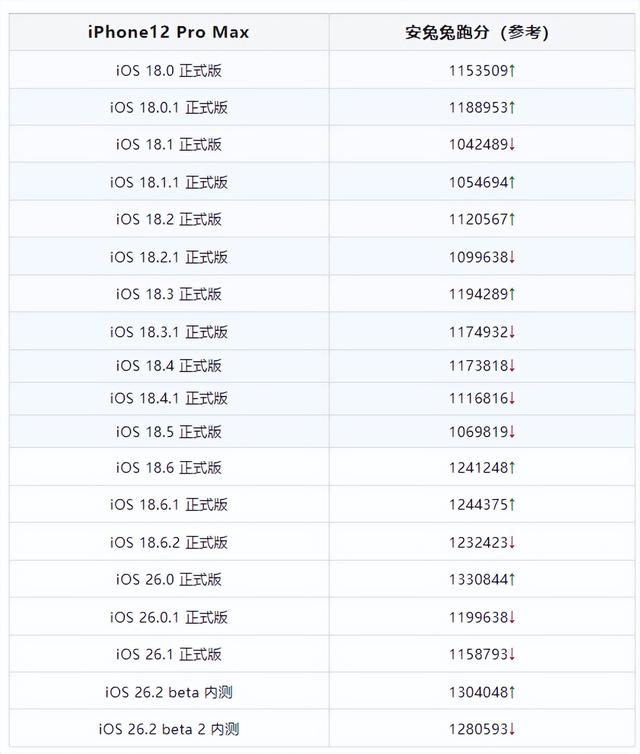
Task: Click the up arrow beside 1304048
Action: tap(512, 692)
